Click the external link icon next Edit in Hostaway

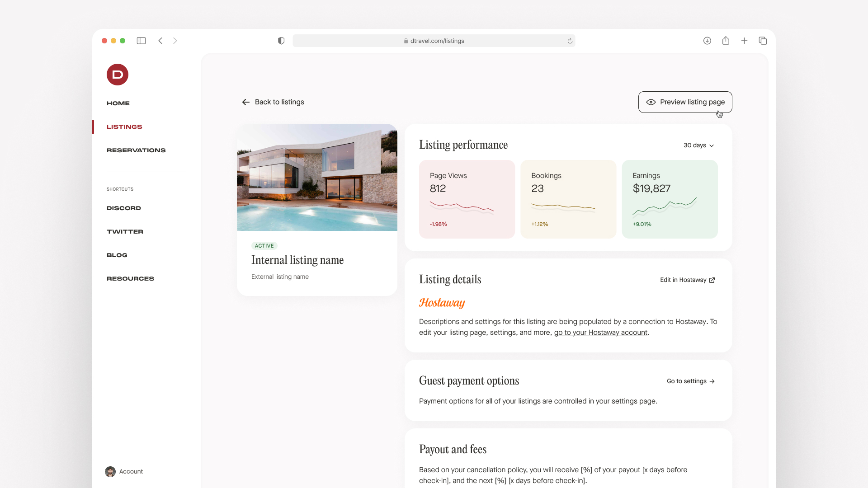point(712,279)
